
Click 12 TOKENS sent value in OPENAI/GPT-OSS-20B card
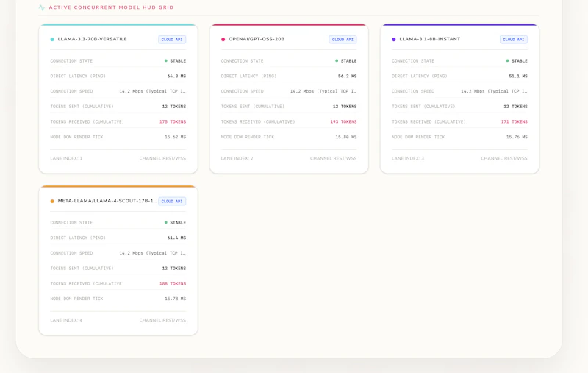345,107
